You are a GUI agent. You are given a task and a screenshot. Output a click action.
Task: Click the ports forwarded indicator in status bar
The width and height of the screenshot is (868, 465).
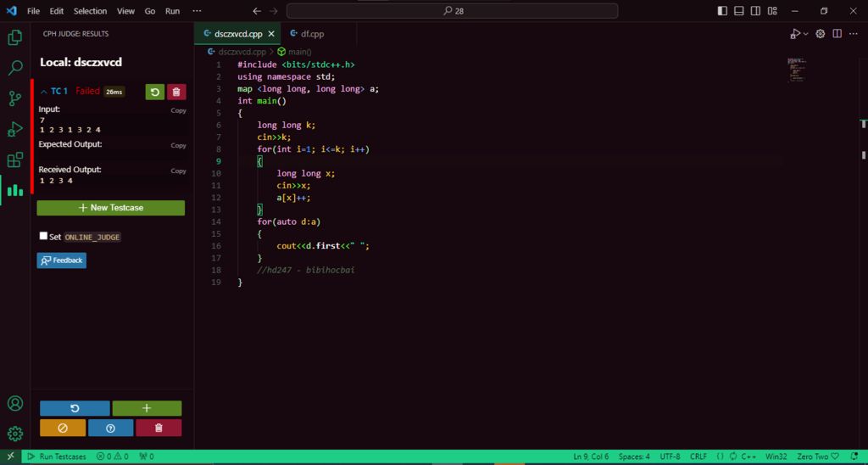click(147, 457)
